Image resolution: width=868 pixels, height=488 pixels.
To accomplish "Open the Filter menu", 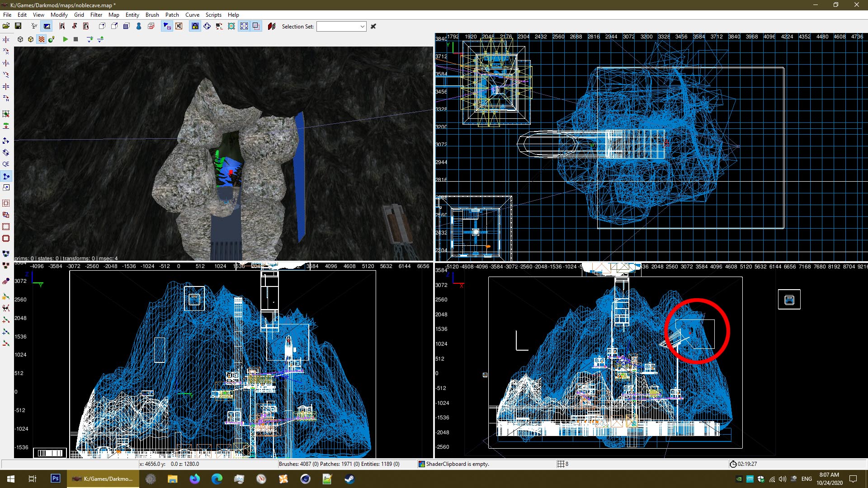I will pyautogui.click(x=96, y=14).
